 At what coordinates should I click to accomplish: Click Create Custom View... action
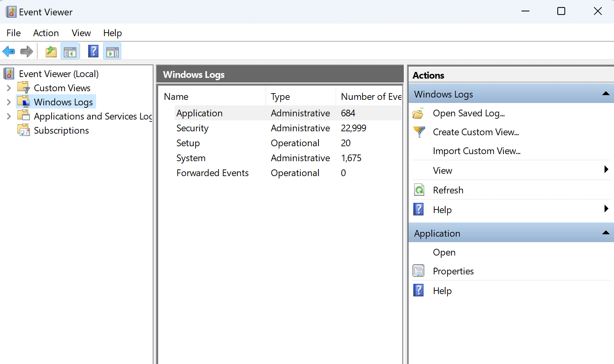(x=476, y=132)
